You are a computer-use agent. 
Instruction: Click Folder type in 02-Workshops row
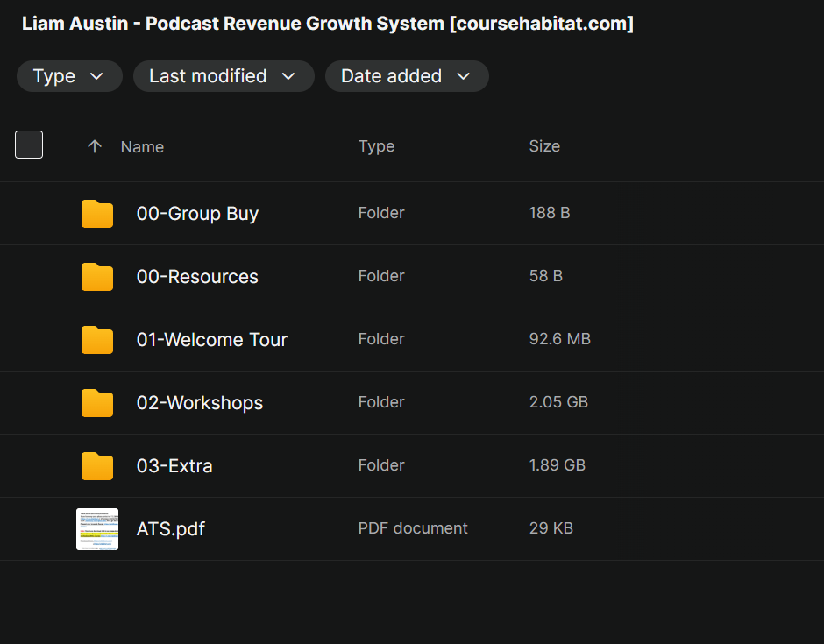pyautogui.click(x=381, y=402)
